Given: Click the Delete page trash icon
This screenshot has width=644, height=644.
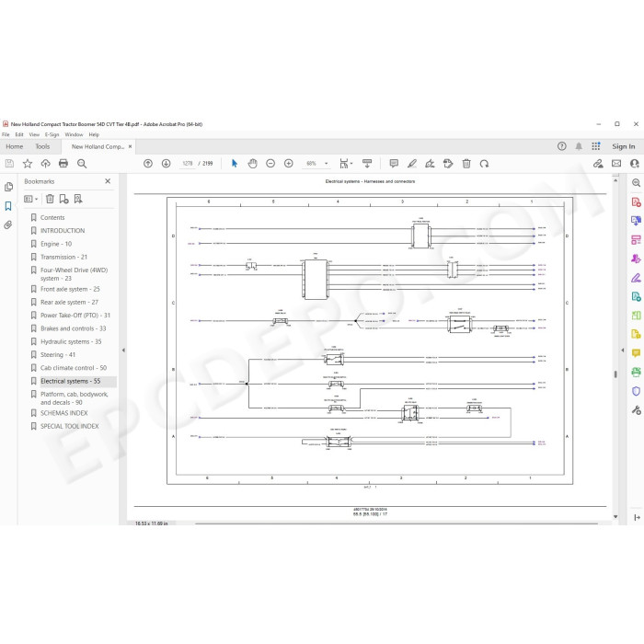Looking at the screenshot, I should [466, 164].
